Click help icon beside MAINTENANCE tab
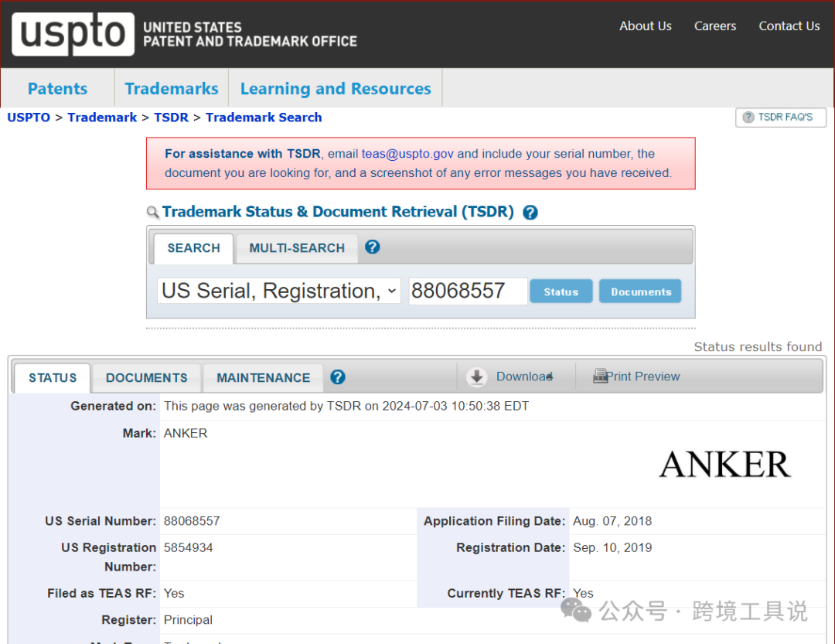This screenshot has width=835, height=644. click(x=338, y=377)
